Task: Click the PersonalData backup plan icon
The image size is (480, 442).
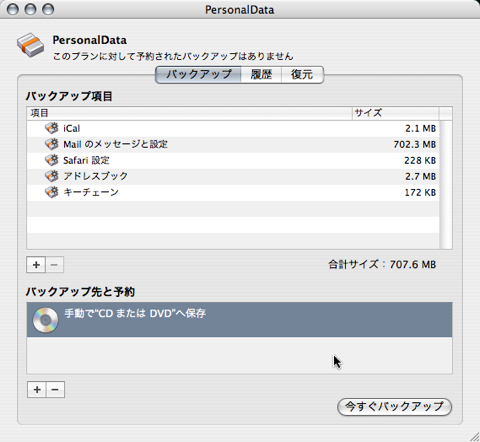Action: [30, 45]
